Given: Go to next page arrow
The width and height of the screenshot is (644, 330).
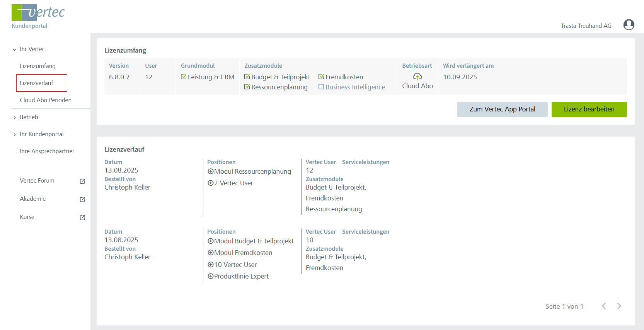Looking at the screenshot, I should tap(619, 306).
